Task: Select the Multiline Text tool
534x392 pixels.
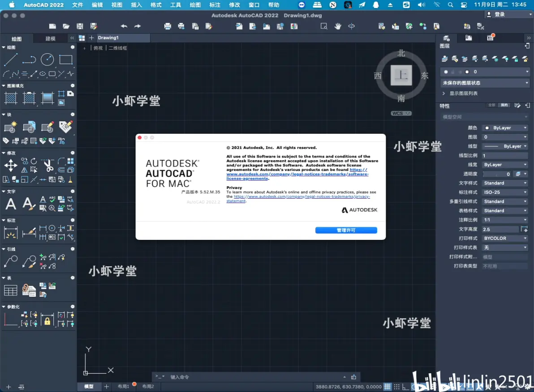Action: [x=11, y=204]
